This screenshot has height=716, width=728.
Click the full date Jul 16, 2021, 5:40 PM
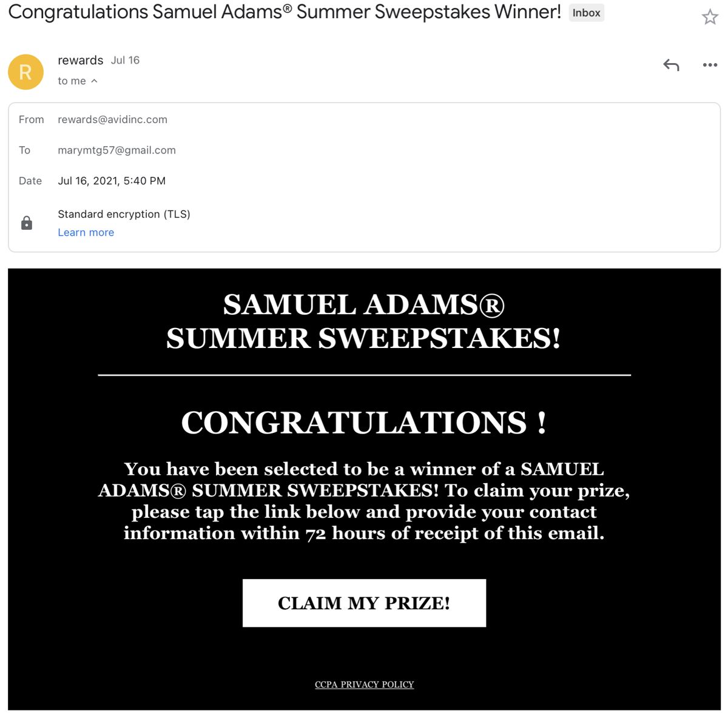pos(112,181)
